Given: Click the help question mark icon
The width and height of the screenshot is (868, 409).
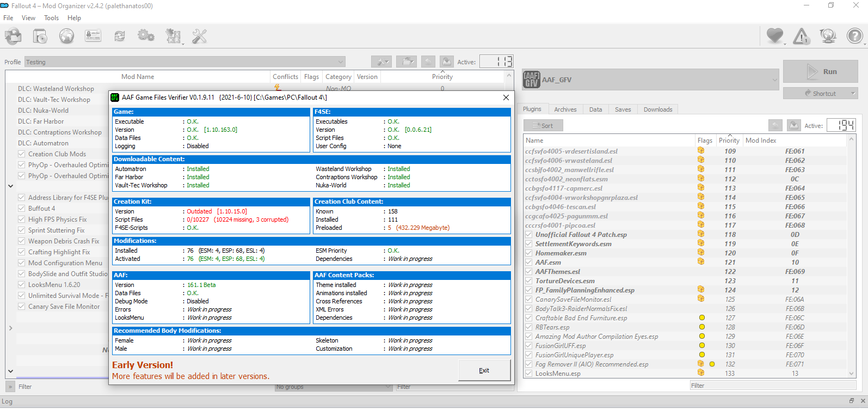Looking at the screenshot, I should click(854, 36).
